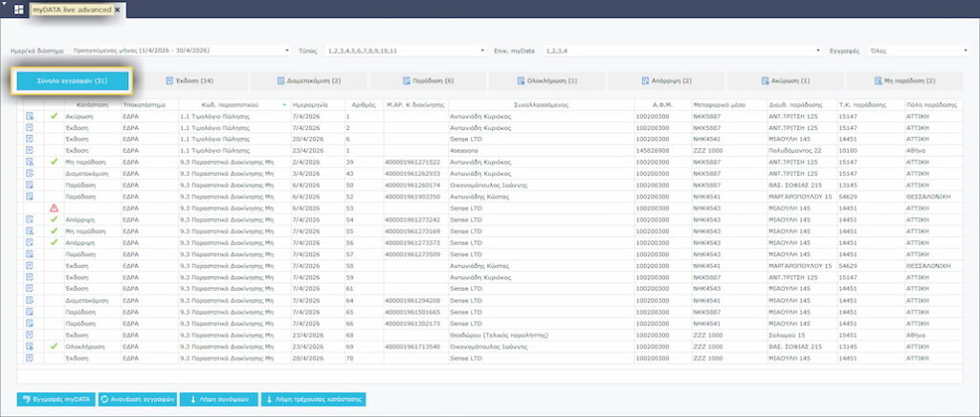
Task: Switch to the Μη παράδοση (2) tab
Action: click(x=904, y=81)
